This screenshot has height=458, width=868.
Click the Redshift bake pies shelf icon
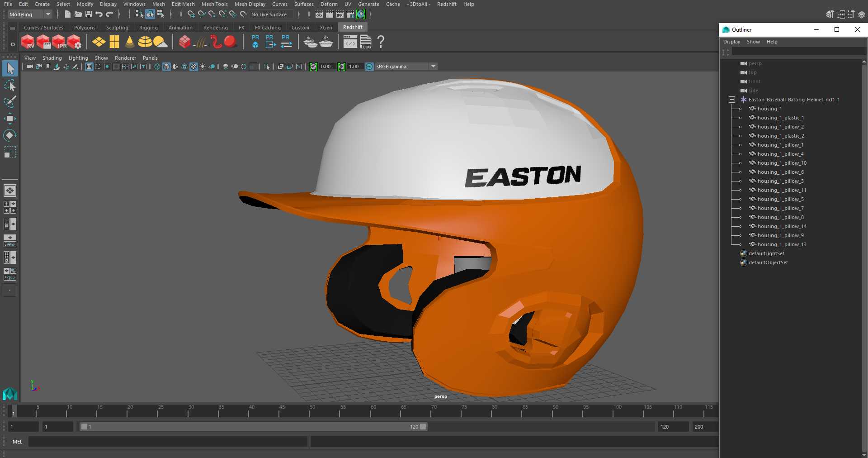(x=310, y=42)
